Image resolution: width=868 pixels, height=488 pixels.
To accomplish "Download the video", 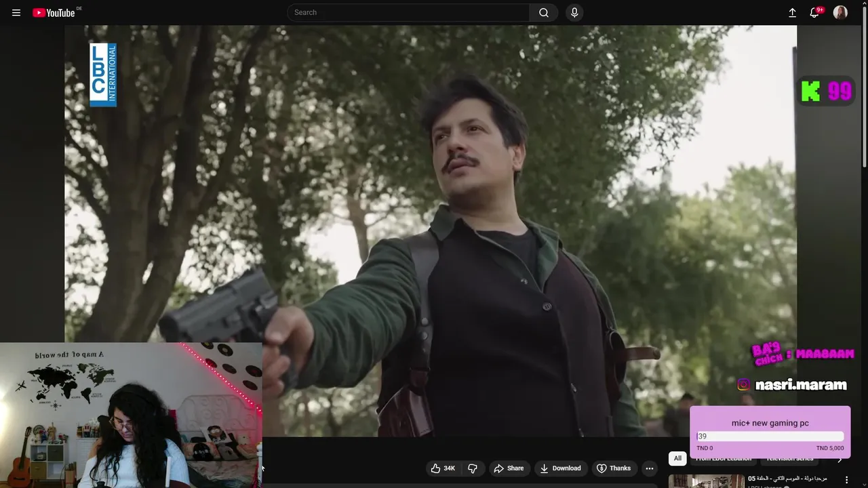I will (560, 468).
